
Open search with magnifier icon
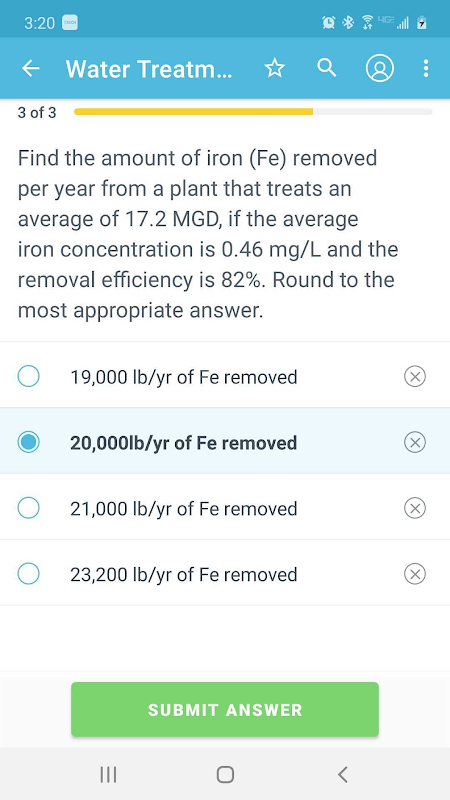[x=327, y=68]
